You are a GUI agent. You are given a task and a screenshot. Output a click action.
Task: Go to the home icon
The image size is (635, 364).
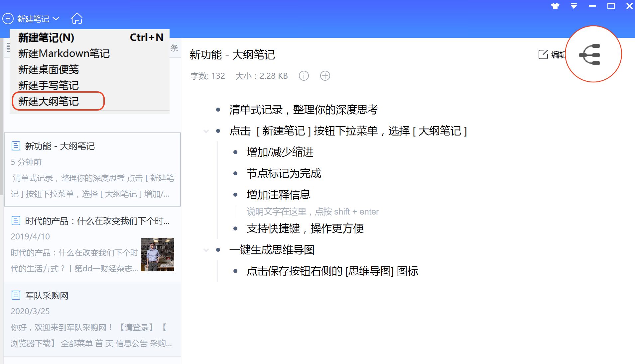click(x=77, y=18)
